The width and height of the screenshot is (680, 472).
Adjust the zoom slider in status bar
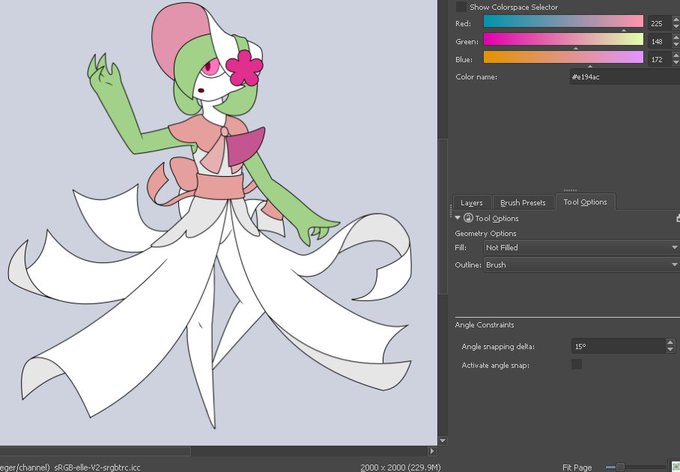click(634, 467)
